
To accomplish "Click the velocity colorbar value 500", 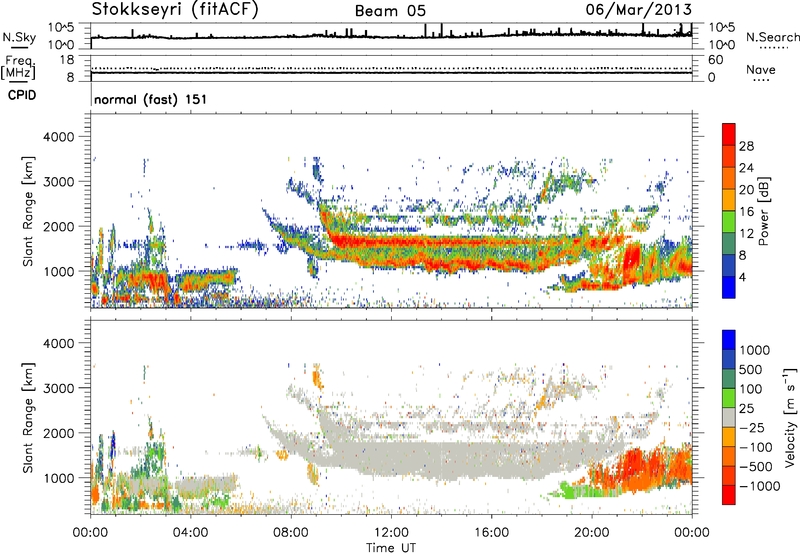I will point(751,369).
